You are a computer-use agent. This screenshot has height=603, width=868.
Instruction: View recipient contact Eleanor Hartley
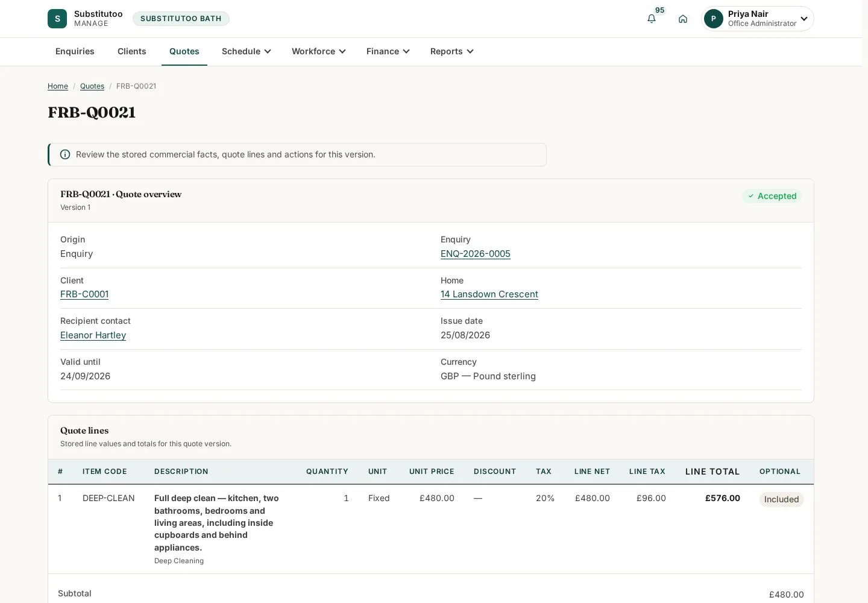[93, 335]
